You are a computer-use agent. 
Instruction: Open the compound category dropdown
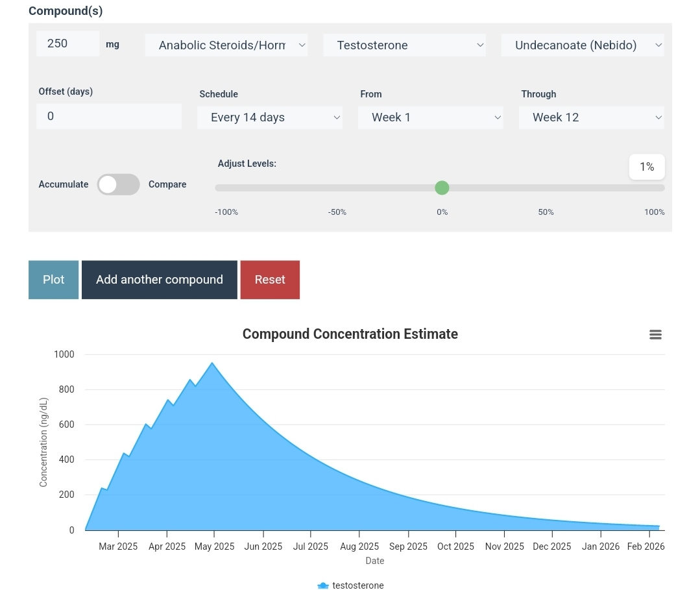click(x=226, y=45)
